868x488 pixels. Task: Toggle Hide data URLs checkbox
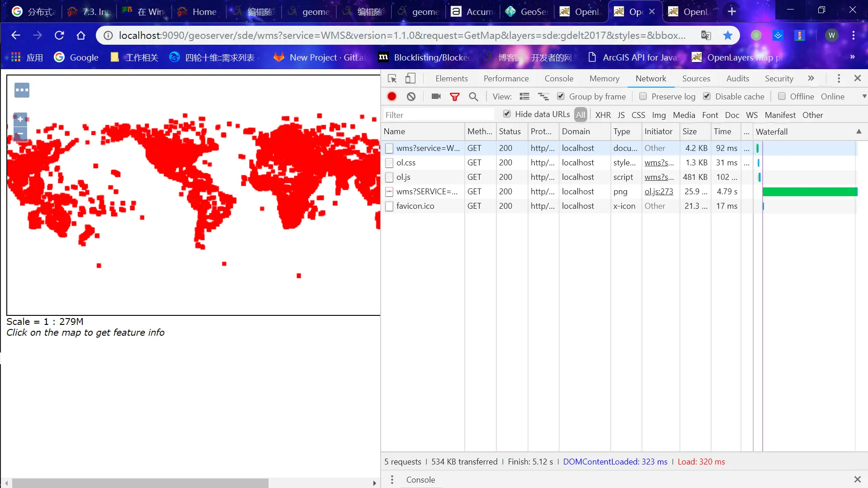coord(507,114)
